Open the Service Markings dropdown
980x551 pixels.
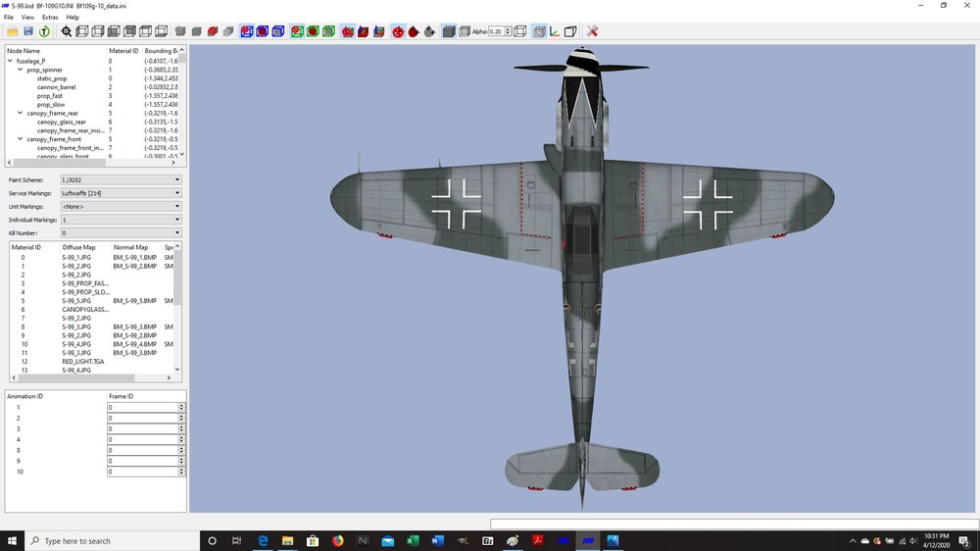tap(121, 193)
